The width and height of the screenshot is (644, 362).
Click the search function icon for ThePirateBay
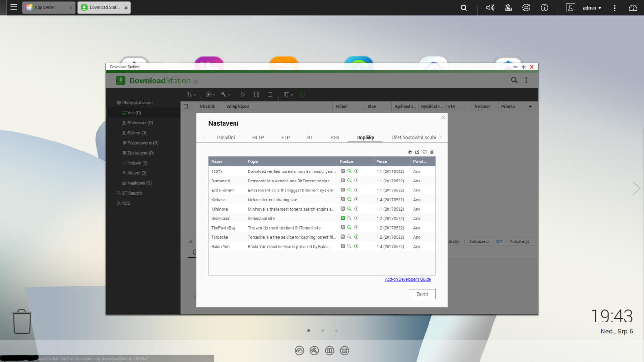click(349, 228)
